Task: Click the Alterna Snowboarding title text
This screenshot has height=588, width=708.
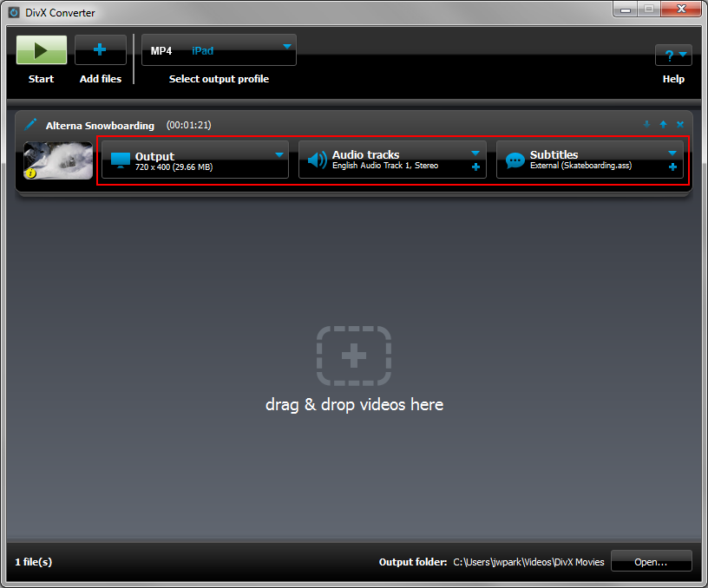Action: click(100, 126)
